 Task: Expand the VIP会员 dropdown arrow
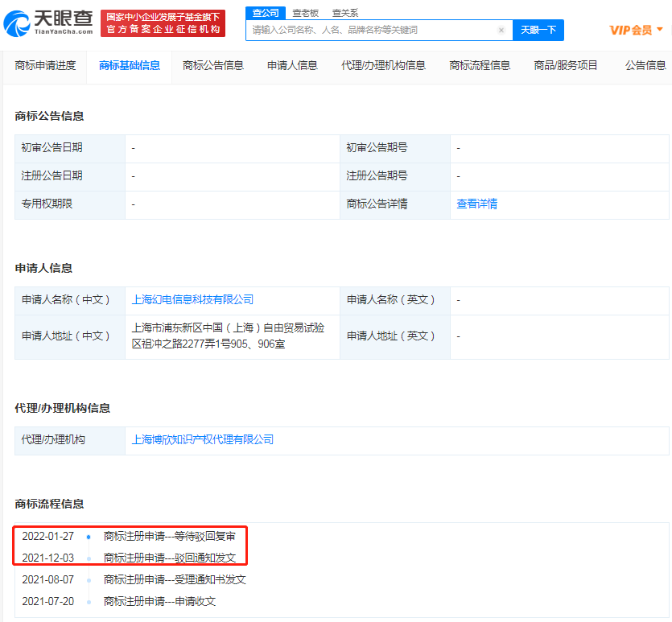tap(661, 30)
